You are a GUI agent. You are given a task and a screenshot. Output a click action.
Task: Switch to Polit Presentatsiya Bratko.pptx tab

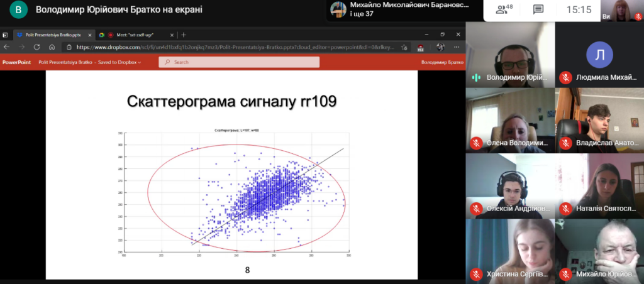click(x=53, y=35)
